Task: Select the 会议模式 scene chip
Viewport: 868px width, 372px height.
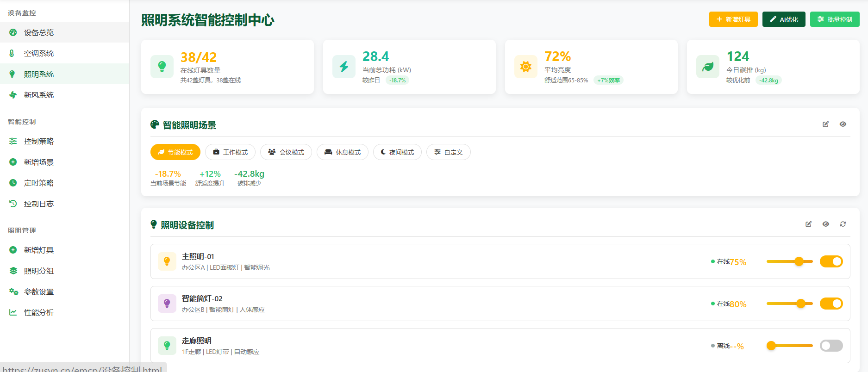Action: coord(286,152)
